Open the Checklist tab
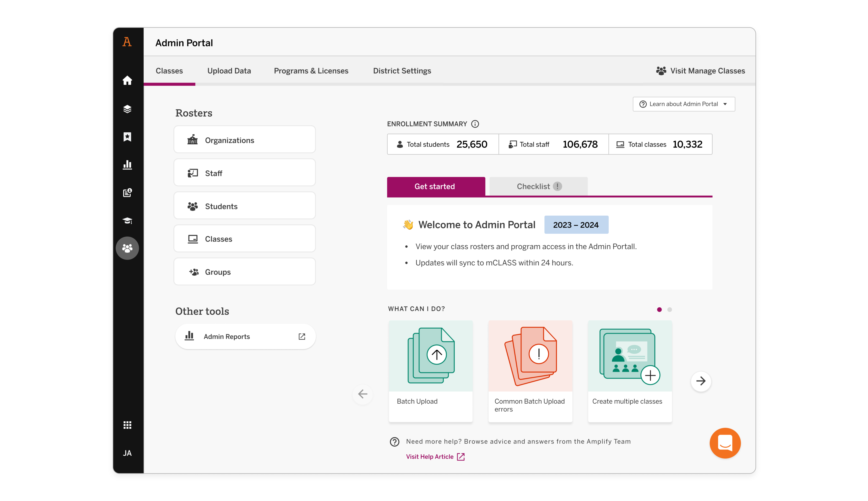Viewport: 868px width, 501px height. 538,186
